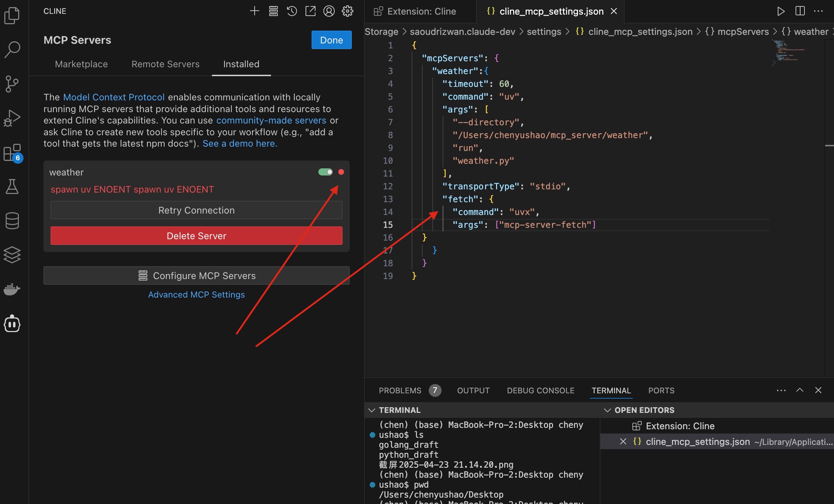Click the red Delete Server button
Image resolution: width=834 pixels, height=504 pixels.
tap(196, 236)
